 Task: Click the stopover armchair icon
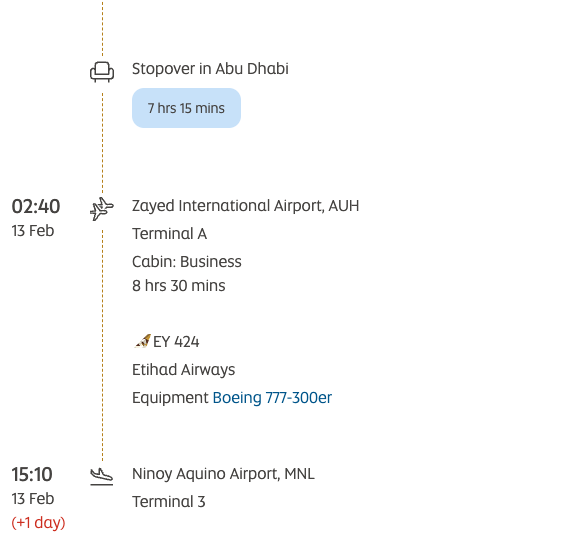[x=102, y=72]
